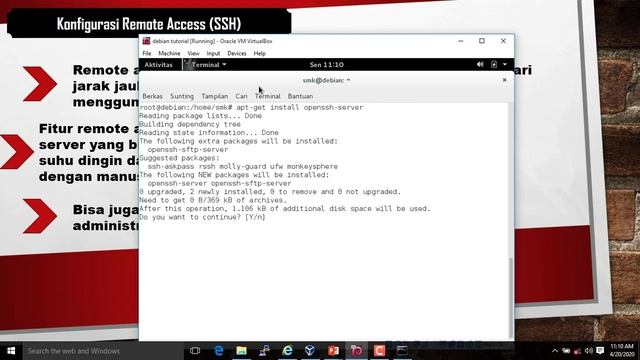Click the GNOME volume speaker icon
The image size is (640, 360).
[480, 64]
